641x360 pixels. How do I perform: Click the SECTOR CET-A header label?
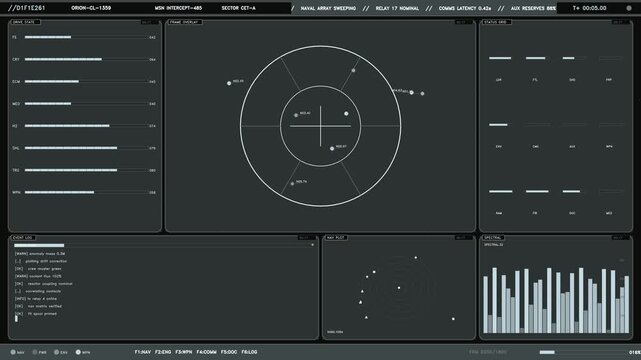(238, 8)
